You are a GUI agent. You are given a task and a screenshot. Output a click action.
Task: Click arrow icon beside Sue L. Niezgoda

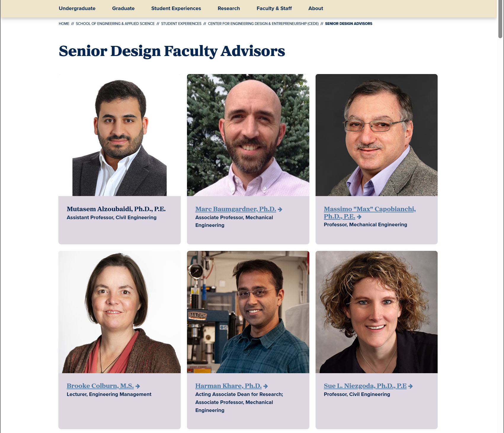[x=410, y=386]
